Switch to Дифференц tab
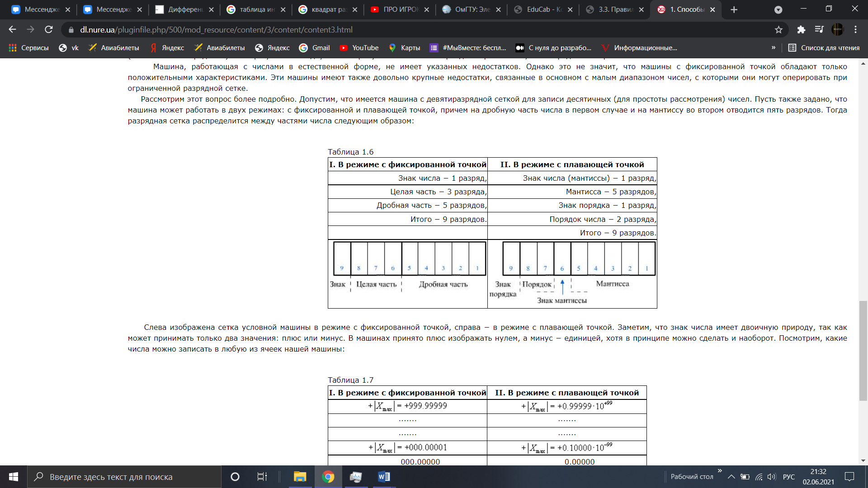The height and width of the screenshot is (488, 868). tap(184, 9)
